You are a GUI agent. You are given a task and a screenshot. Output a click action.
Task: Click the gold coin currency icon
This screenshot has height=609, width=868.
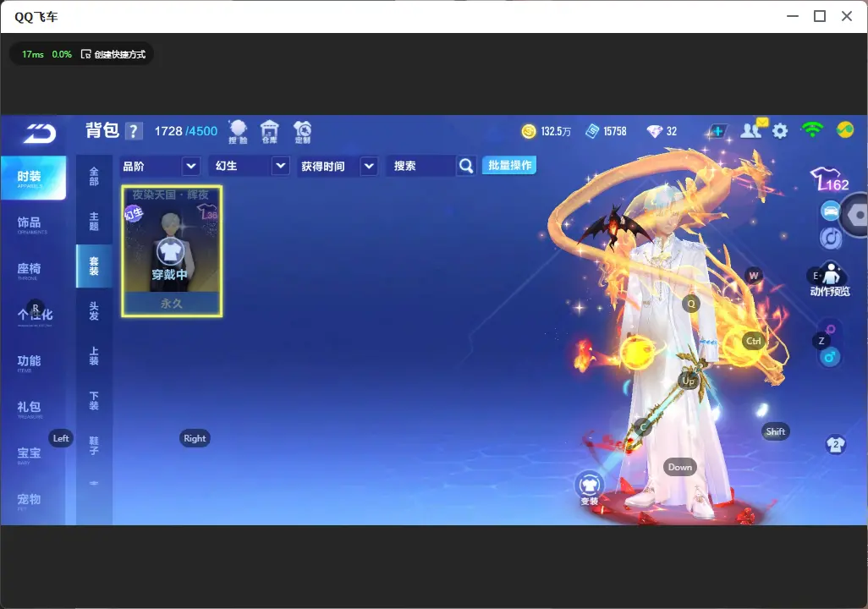529,131
